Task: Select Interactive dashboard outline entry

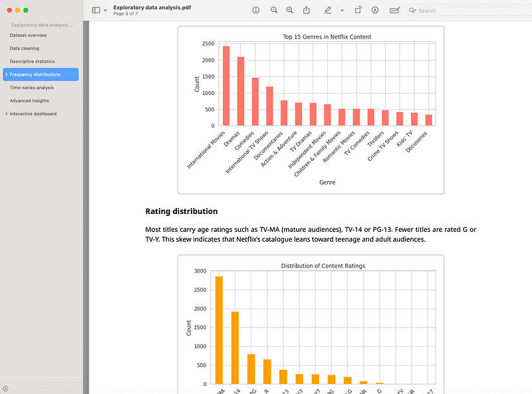Action: [x=33, y=114]
